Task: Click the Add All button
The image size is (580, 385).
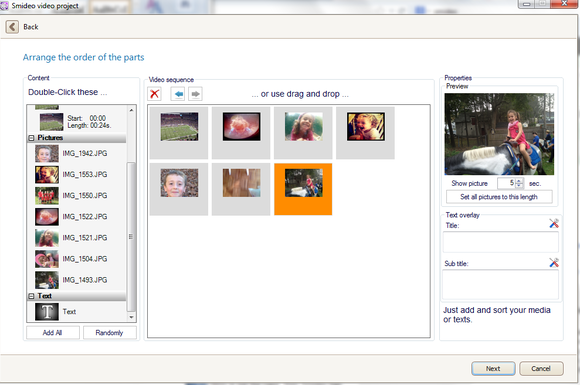Action: click(x=53, y=332)
